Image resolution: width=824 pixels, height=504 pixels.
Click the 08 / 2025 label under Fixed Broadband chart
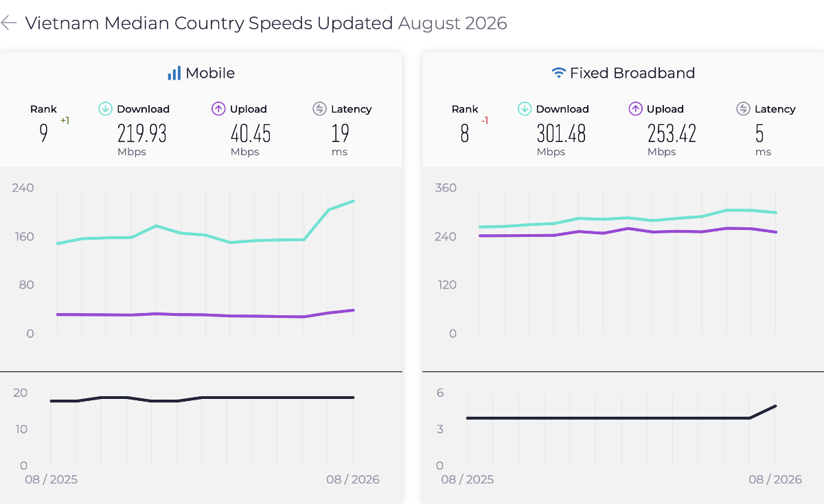(x=467, y=479)
